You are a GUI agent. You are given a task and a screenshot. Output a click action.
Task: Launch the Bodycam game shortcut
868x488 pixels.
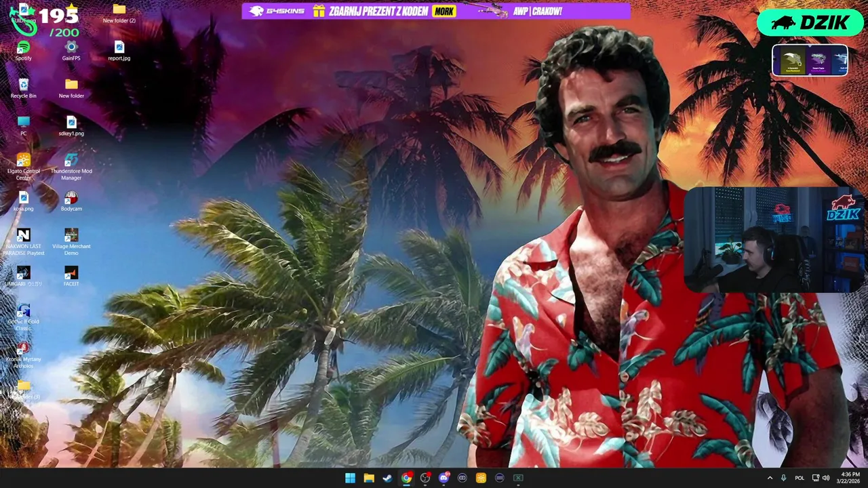[71, 201]
